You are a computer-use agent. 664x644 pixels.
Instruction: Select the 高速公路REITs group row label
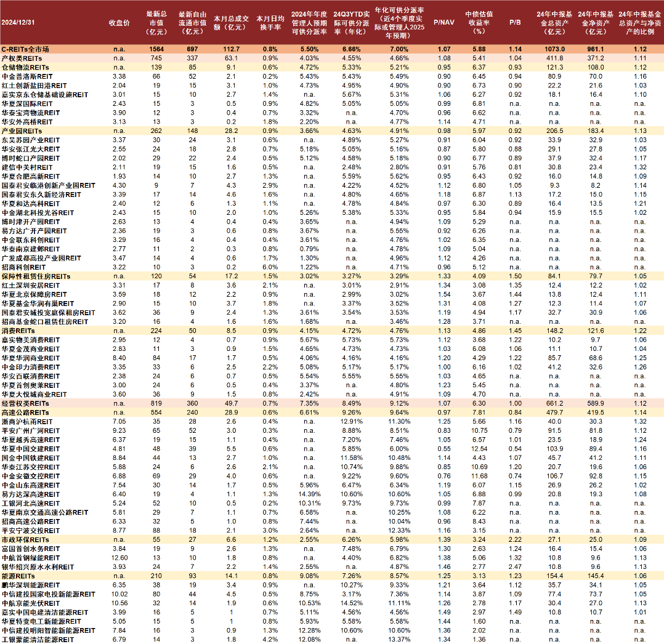tap(25, 413)
